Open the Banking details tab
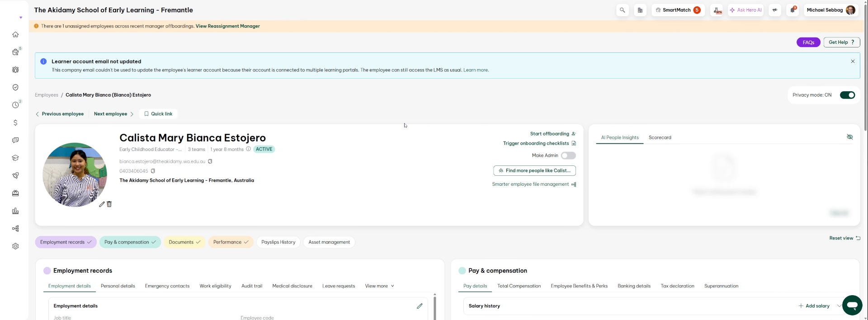868x320 pixels. (x=634, y=286)
